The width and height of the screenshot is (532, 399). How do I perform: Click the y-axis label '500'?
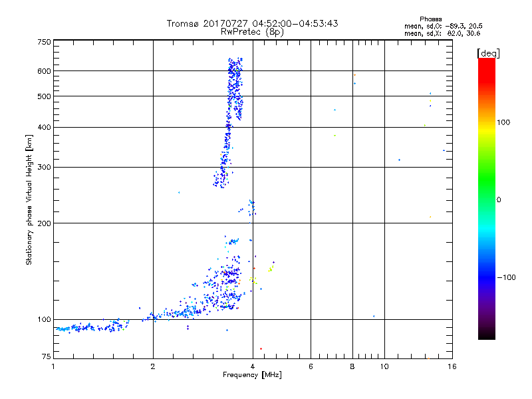[x=44, y=96]
